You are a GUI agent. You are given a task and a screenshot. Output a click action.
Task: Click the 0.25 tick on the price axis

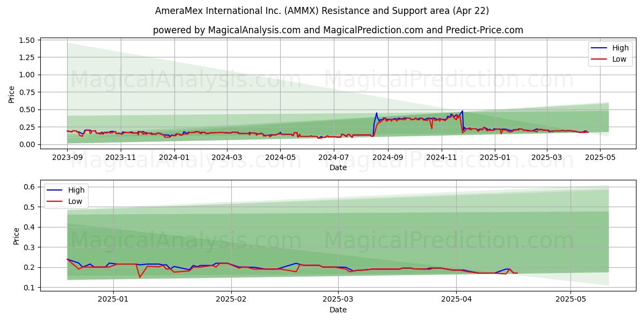pos(27,127)
